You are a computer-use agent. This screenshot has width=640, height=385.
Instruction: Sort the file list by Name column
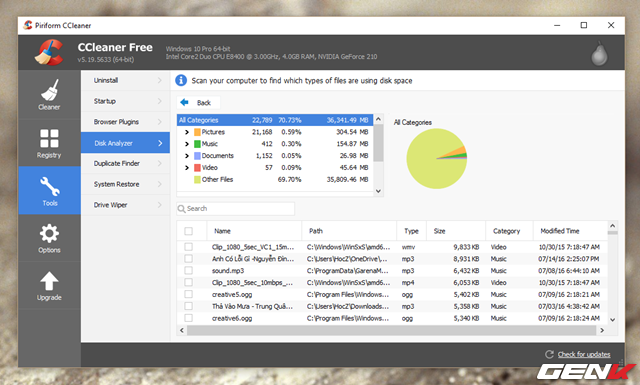tap(254, 231)
